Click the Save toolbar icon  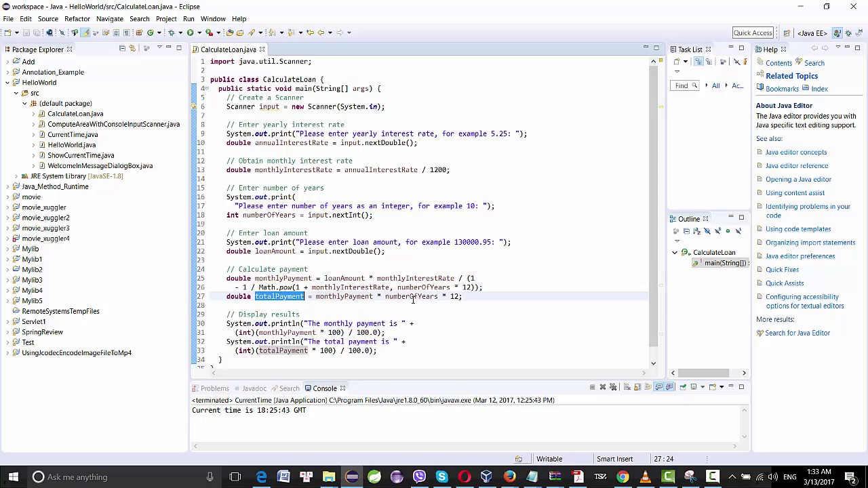tap(26, 33)
